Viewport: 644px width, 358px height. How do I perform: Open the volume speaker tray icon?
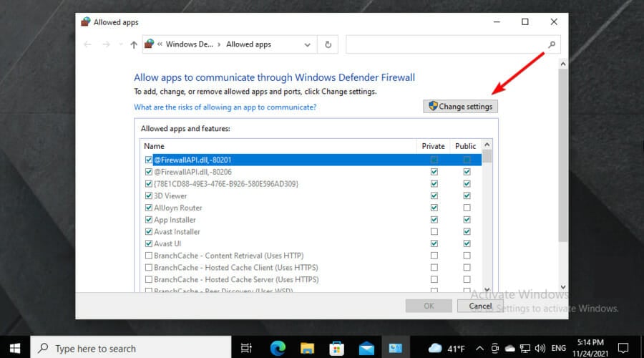point(540,349)
